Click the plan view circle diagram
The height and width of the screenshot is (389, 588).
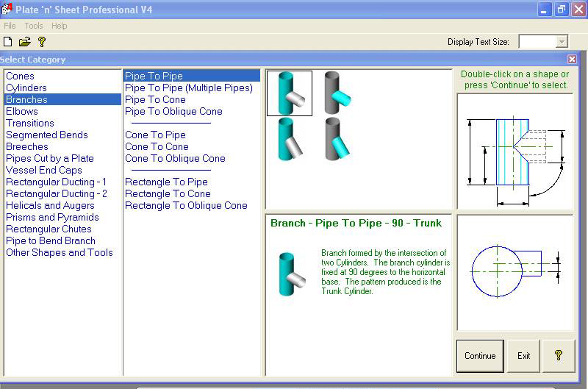tap(515, 273)
